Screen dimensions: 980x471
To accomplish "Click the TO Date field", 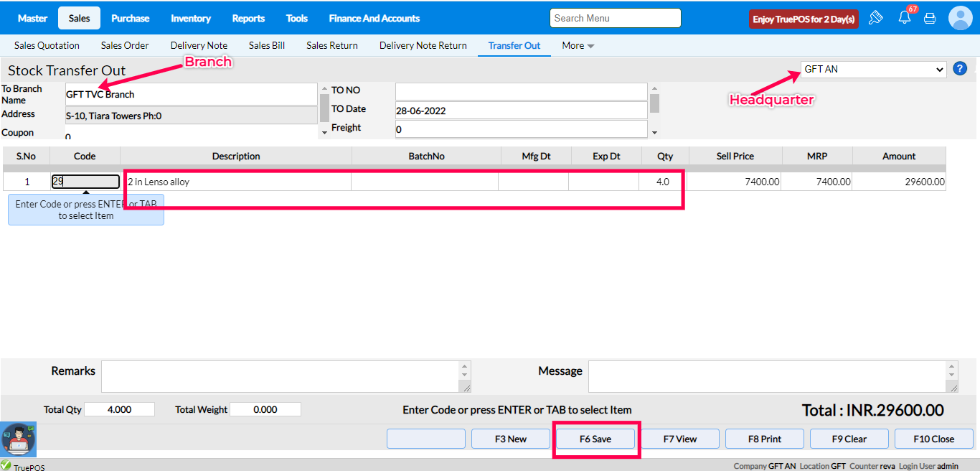I will tap(522, 111).
